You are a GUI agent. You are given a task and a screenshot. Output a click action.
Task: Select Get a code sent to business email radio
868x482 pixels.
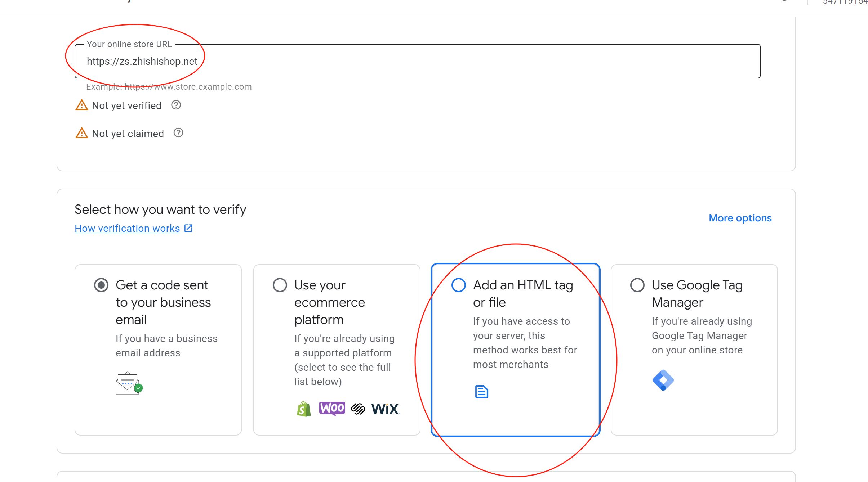point(101,285)
